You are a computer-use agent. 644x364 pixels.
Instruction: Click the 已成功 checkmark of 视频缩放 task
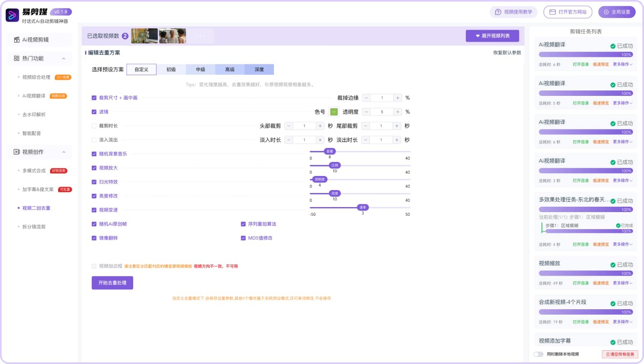pyautogui.click(x=613, y=265)
